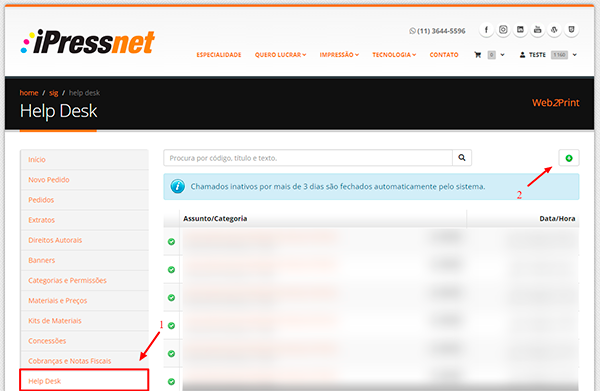Click the sig breadcrumb link
The width and height of the screenshot is (600, 391).
pyautogui.click(x=54, y=93)
